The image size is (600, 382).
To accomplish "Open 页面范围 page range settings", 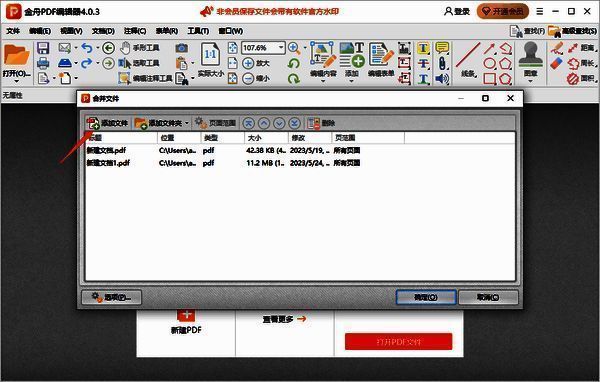I will point(215,123).
